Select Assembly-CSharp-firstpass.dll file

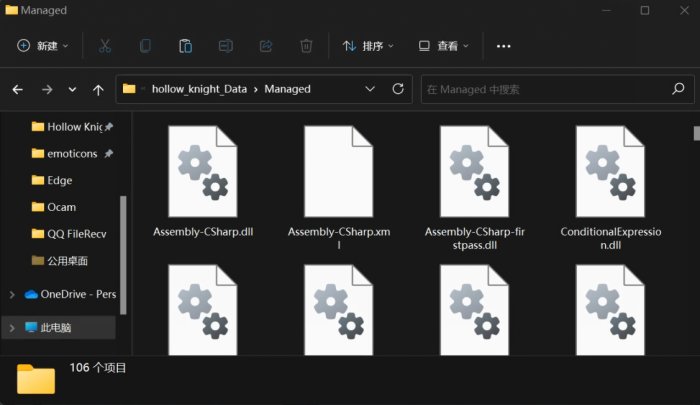pos(474,188)
